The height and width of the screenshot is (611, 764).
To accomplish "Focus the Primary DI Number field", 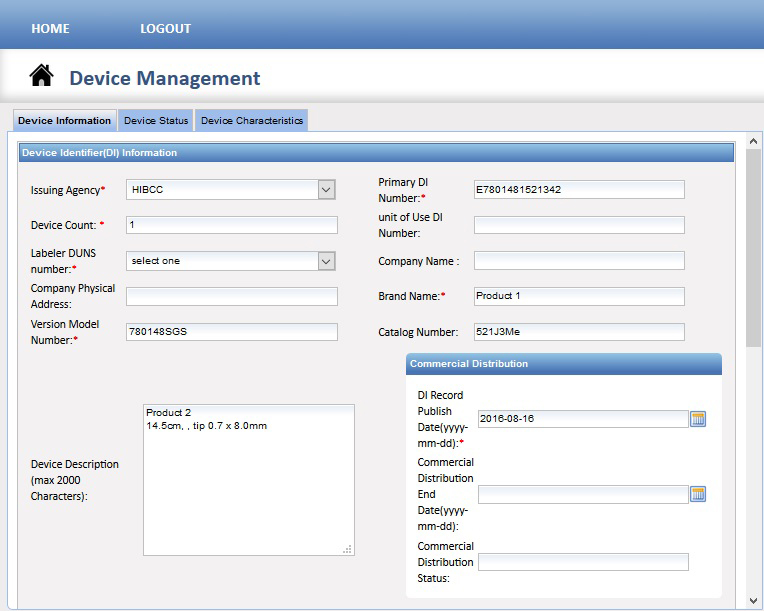I will 579,190.
